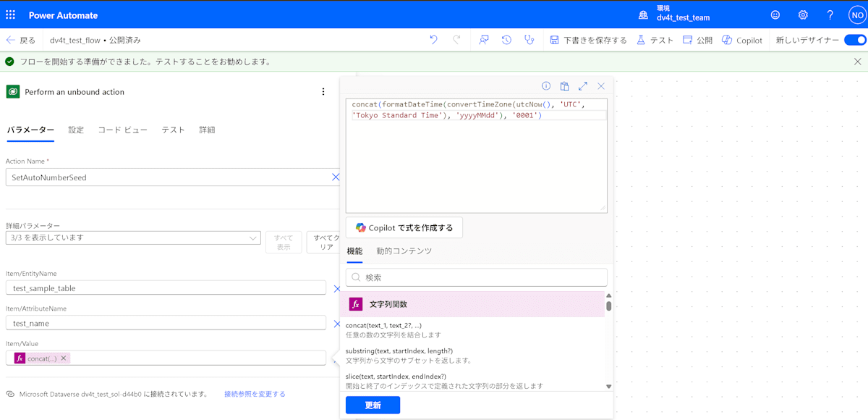Screen dimensions: 868x420
Task: Click 接続参照を変更する link
Action: (x=255, y=394)
